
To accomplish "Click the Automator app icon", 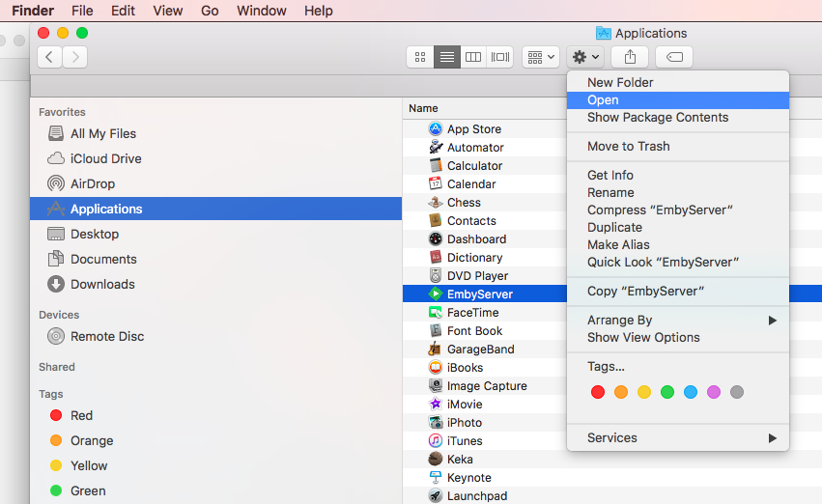I will (x=435, y=147).
